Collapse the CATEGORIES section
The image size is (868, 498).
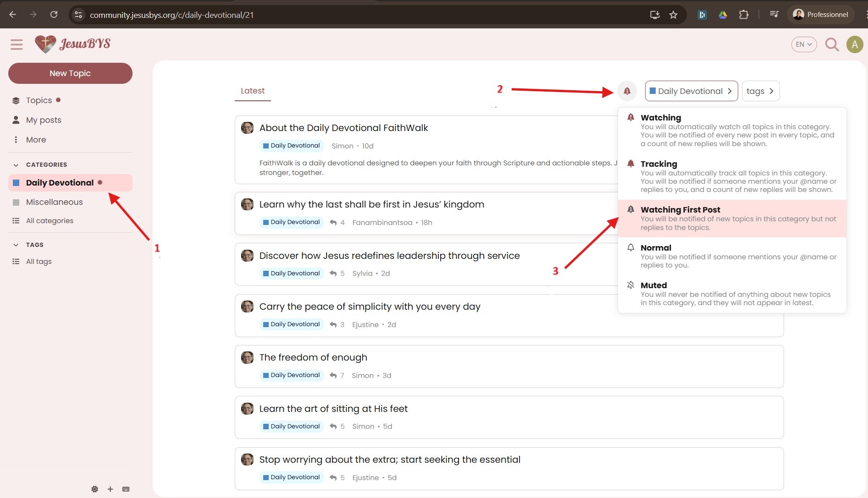pos(16,165)
